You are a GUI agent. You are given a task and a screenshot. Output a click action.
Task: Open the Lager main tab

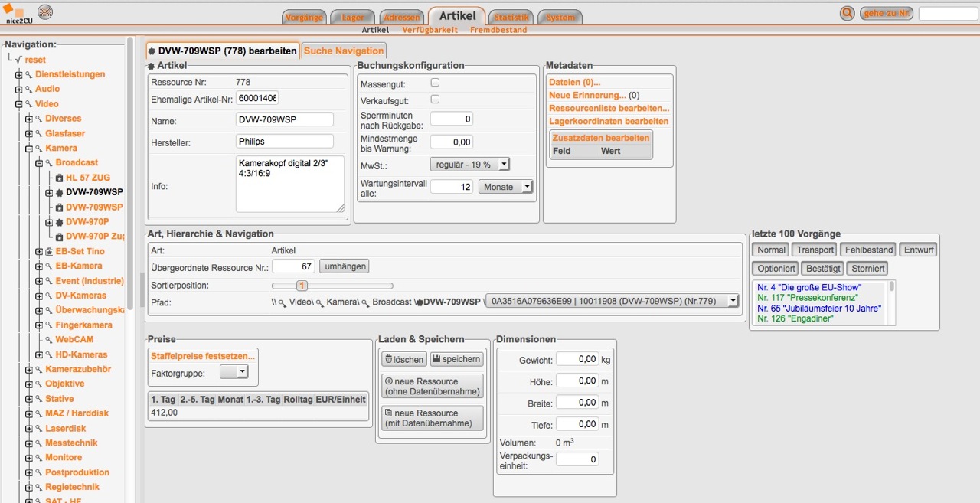click(353, 18)
